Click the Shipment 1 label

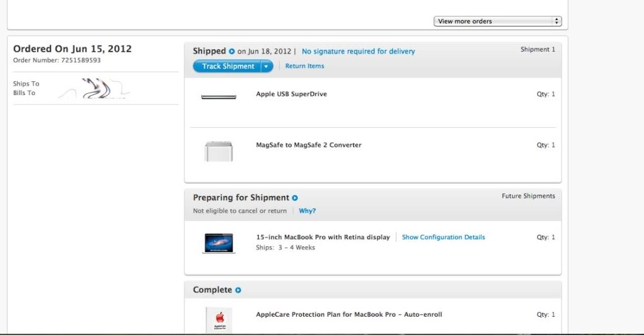click(538, 49)
